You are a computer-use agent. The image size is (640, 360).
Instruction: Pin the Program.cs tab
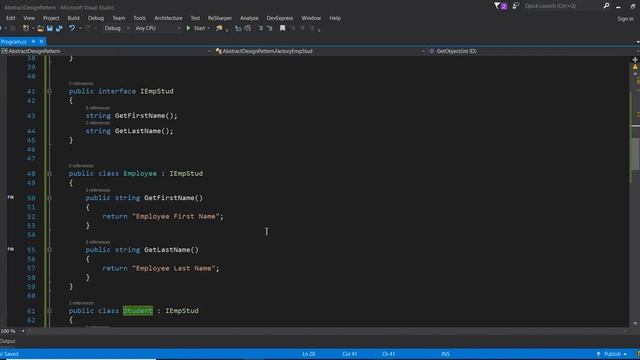(x=33, y=42)
